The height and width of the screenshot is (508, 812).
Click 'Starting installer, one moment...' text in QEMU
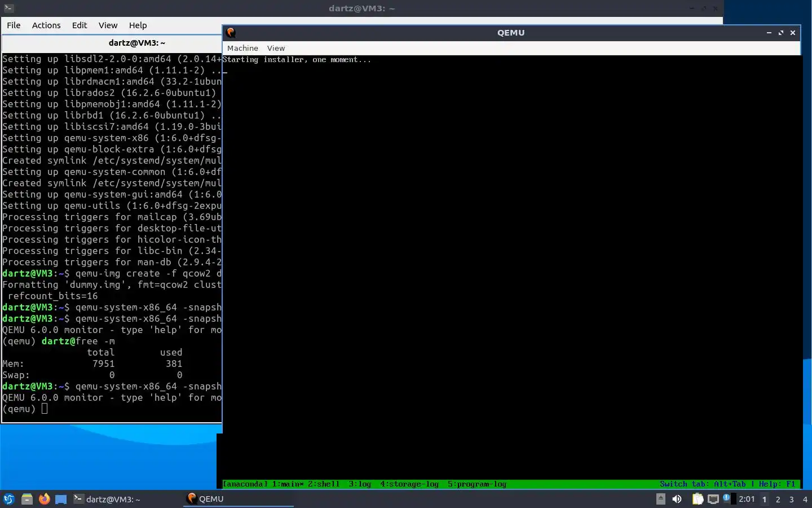tap(297, 60)
